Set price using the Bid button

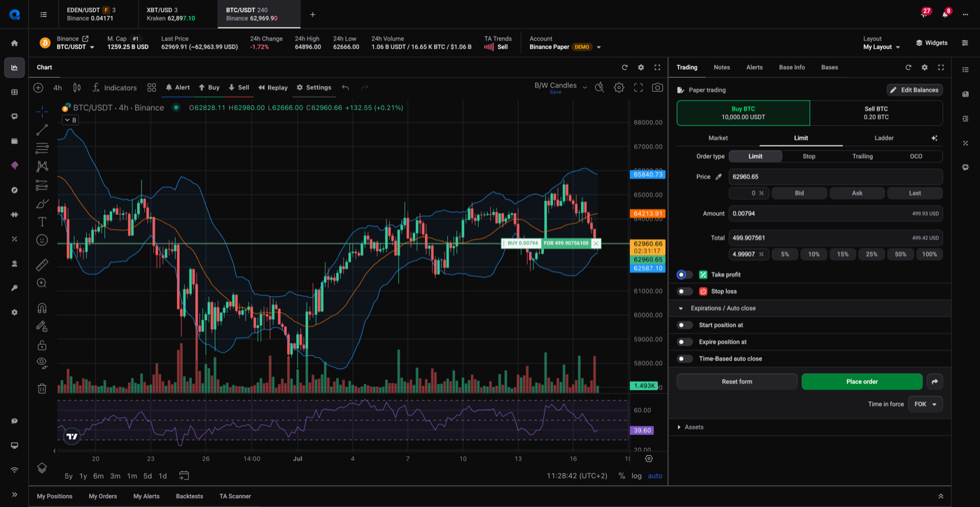(799, 193)
